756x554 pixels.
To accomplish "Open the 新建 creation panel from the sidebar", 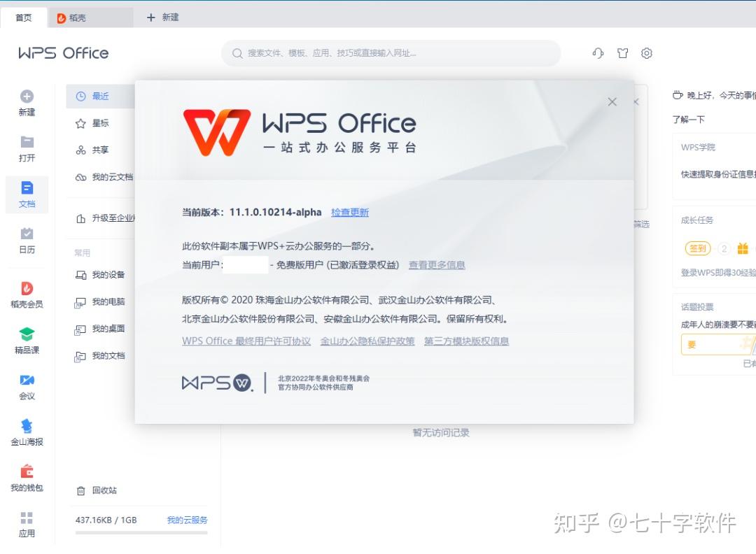I will [x=26, y=104].
